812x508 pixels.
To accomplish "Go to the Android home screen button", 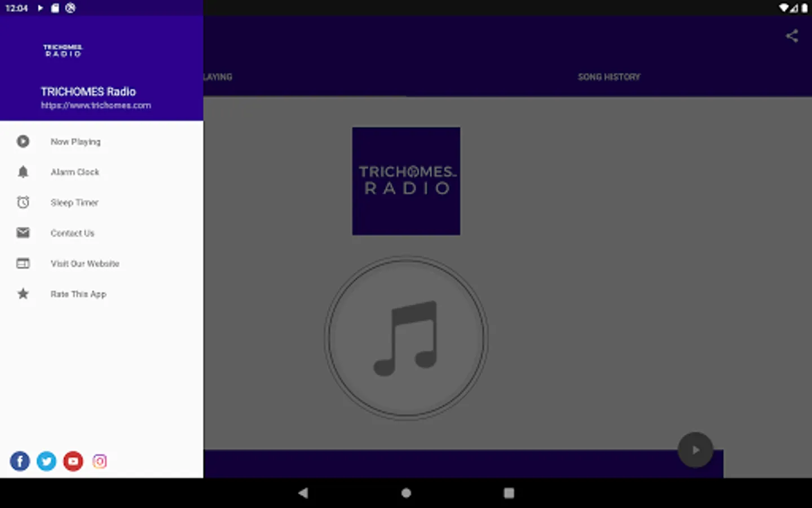I will point(406,493).
